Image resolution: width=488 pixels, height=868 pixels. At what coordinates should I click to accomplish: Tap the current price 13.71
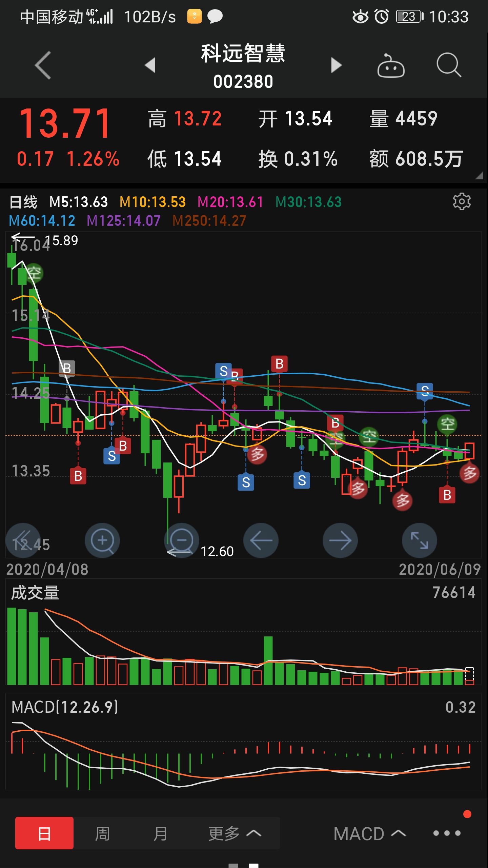65,123
